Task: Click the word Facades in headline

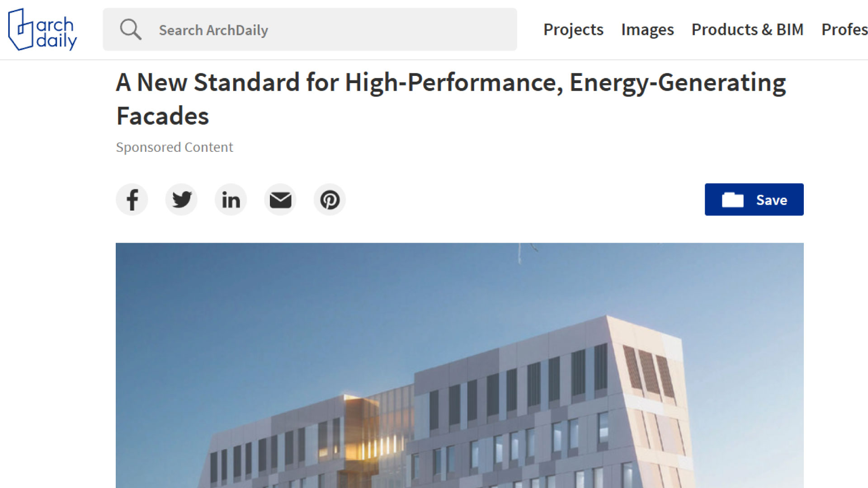Action: point(163,116)
